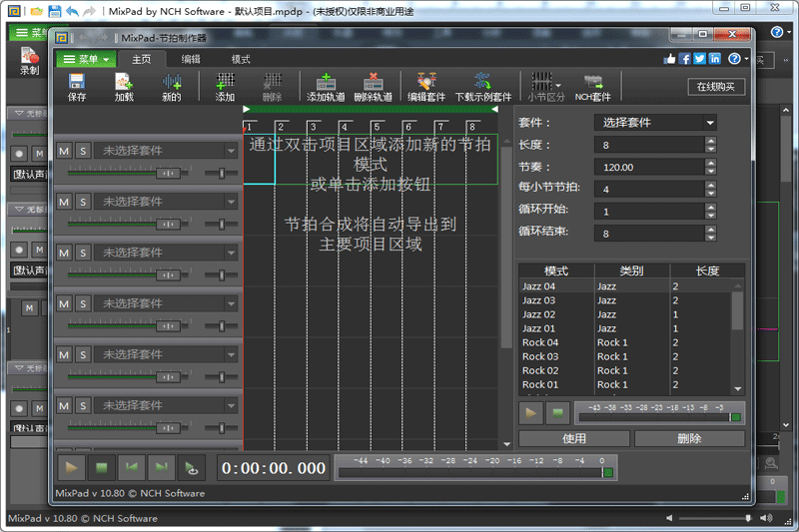
Task: Sort pattern list by 长度 column header
Action: [x=707, y=270]
